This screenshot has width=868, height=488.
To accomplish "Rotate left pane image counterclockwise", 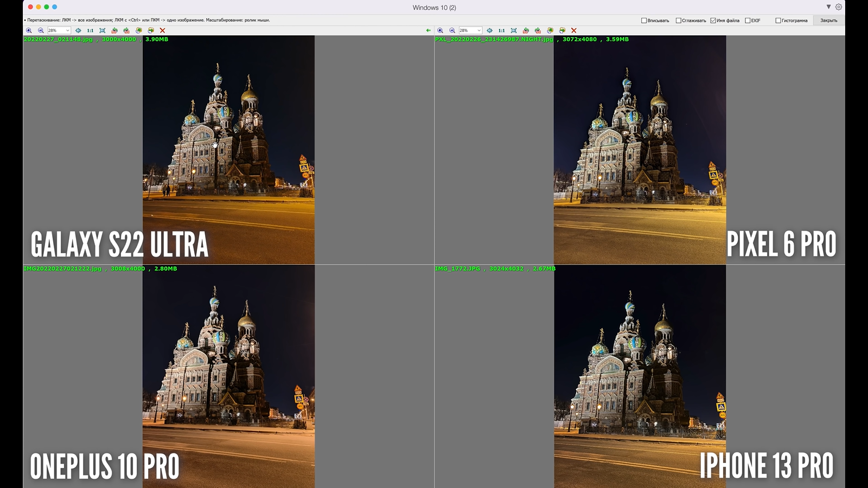I will 114,30.
